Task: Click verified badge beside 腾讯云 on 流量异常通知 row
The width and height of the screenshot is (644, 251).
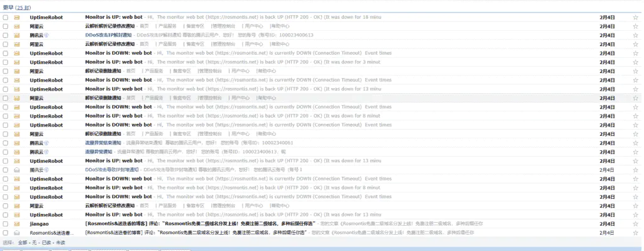Action: coord(47,152)
